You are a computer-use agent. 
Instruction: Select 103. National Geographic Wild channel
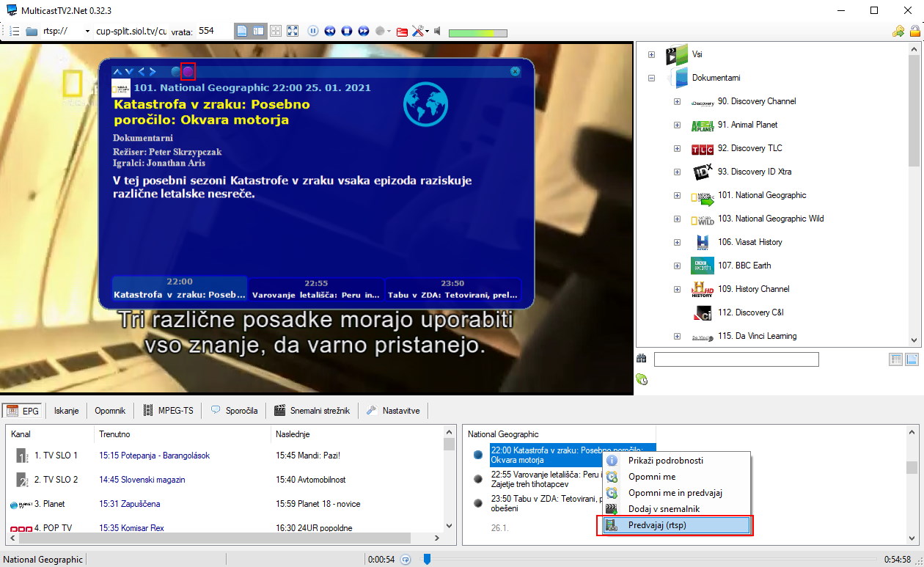click(771, 219)
